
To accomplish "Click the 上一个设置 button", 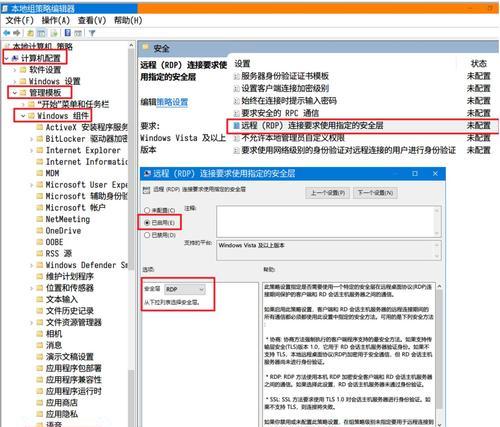I will pyautogui.click(x=327, y=193).
